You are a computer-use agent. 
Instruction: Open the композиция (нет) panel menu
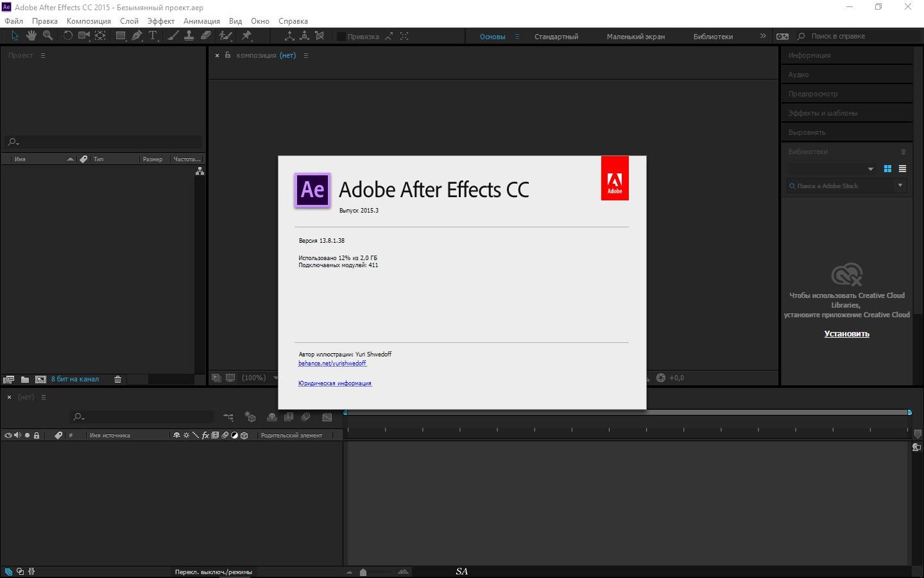coord(306,55)
